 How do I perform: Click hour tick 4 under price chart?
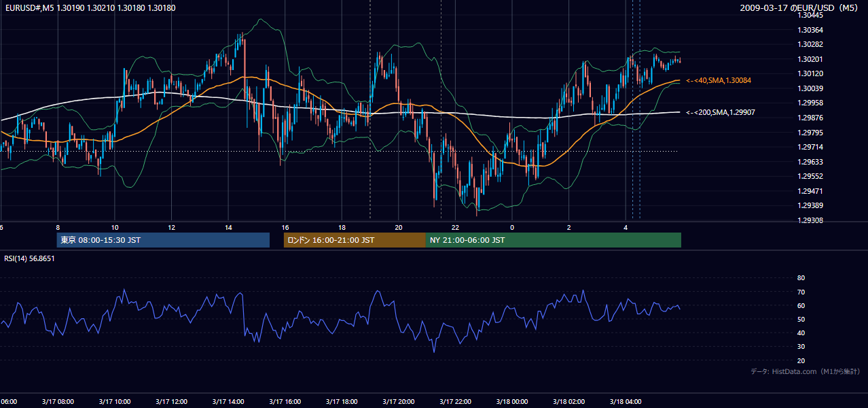coord(626,227)
